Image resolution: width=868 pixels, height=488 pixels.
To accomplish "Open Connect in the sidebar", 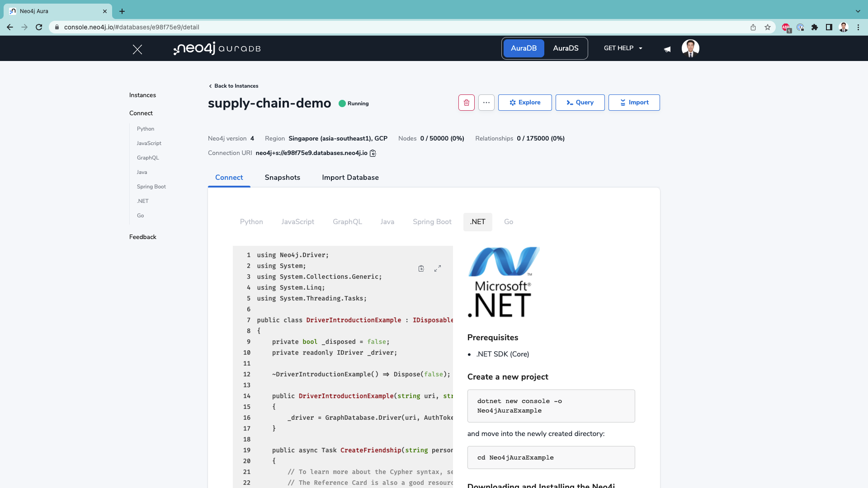I will click(141, 113).
